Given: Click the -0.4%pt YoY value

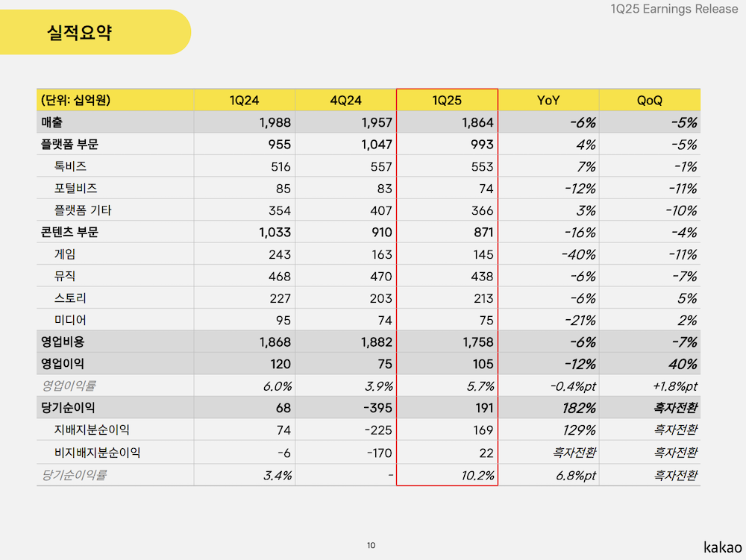Looking at the screenshot, I should (x=573, y=386).
